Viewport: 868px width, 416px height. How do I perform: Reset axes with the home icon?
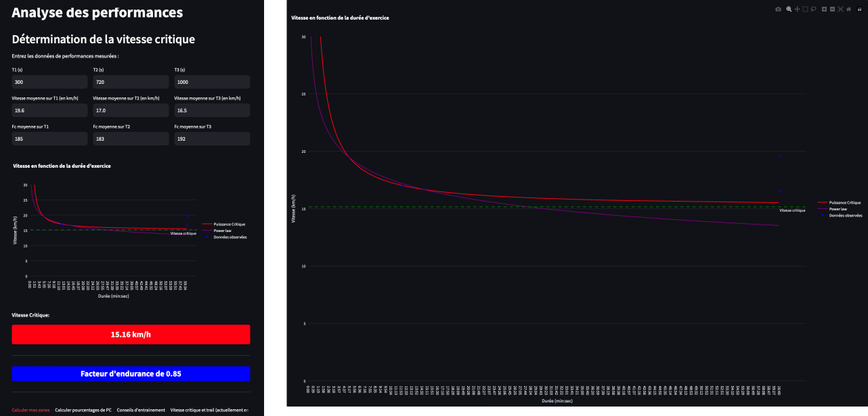(x=849, y=9)
